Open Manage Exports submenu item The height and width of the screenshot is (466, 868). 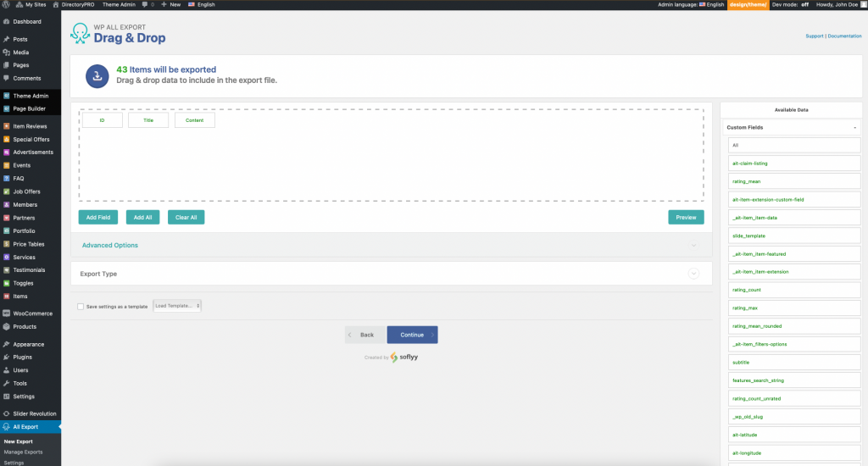[x=23, y=452]
